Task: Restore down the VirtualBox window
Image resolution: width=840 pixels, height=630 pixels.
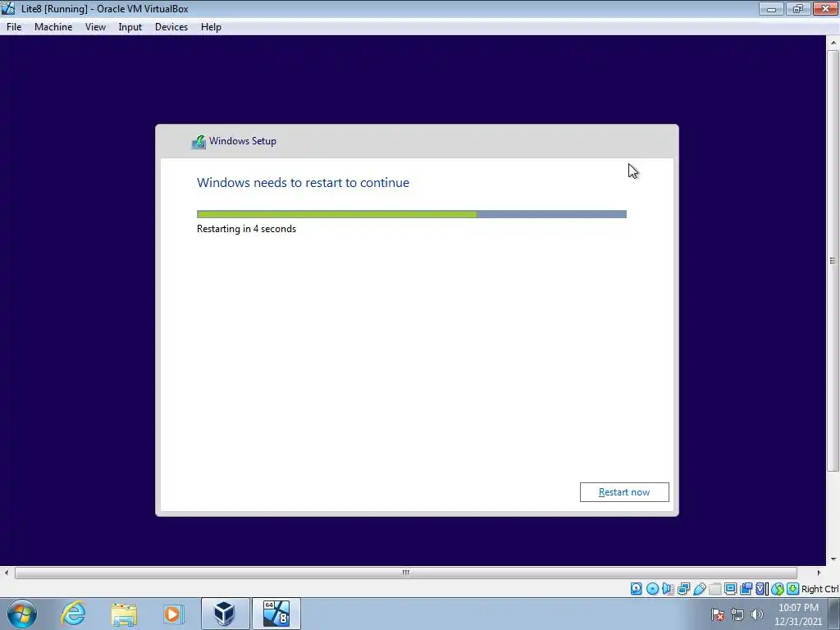Action: click(x=798, y=8)
